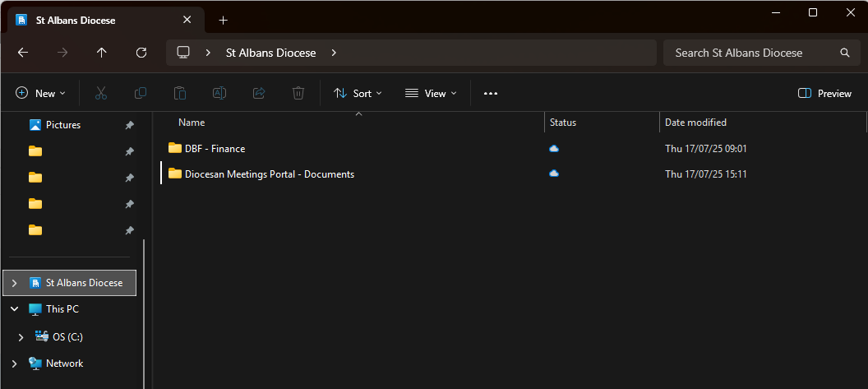Click the PC monitor icon in address bar
Viewport: 868px width, 389px height.
(183, 53)
